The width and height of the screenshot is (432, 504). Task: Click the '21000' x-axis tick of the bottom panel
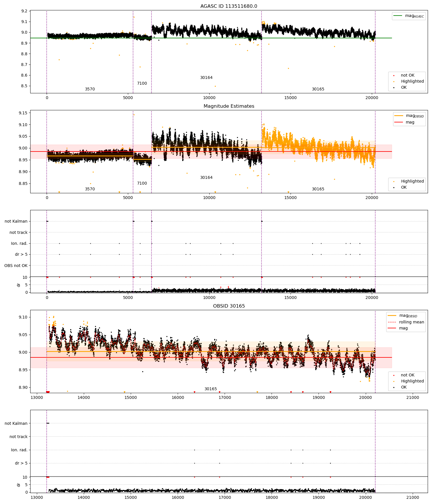click(x=412, y=497)
